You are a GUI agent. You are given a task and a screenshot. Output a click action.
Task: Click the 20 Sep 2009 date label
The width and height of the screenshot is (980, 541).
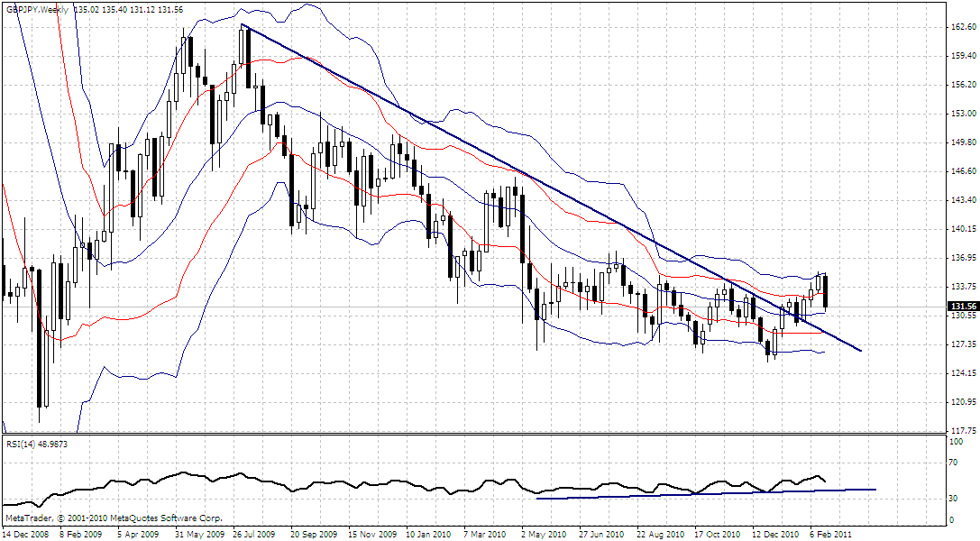pyautogui.click(x=315, y=534)
